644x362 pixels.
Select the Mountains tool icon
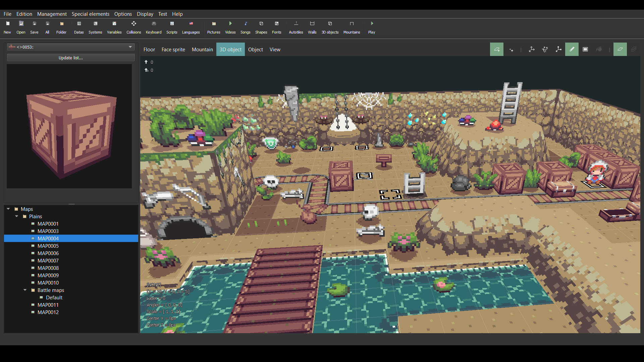[x=352, y=23]
